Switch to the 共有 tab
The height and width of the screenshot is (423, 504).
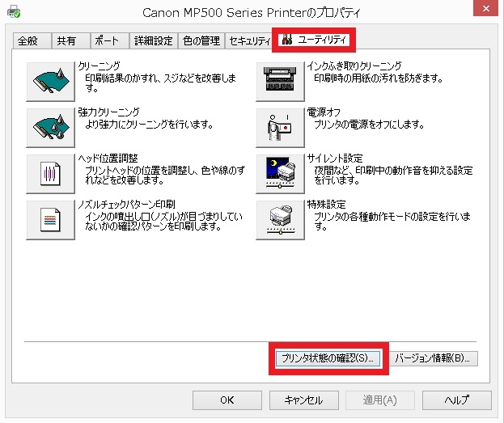[70, 40]
